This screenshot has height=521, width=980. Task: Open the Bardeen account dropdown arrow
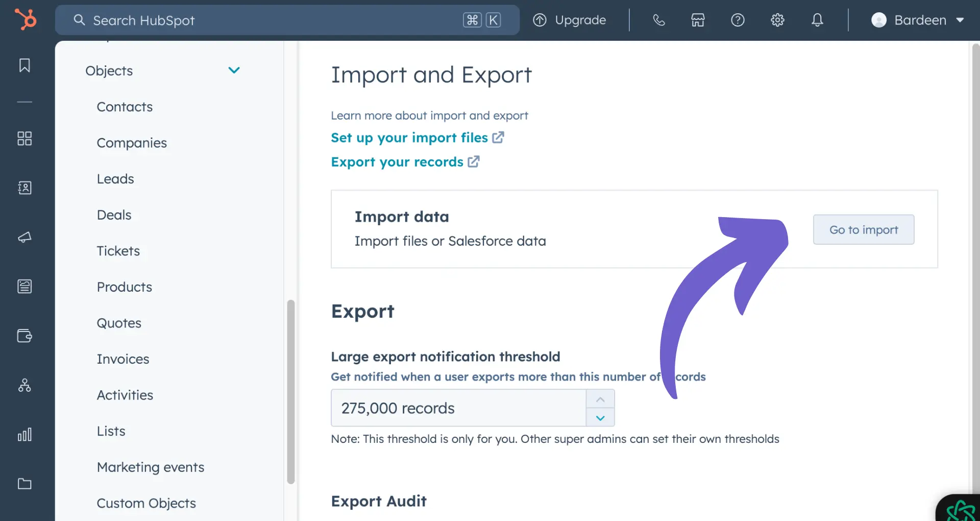(x=960, y=20)
